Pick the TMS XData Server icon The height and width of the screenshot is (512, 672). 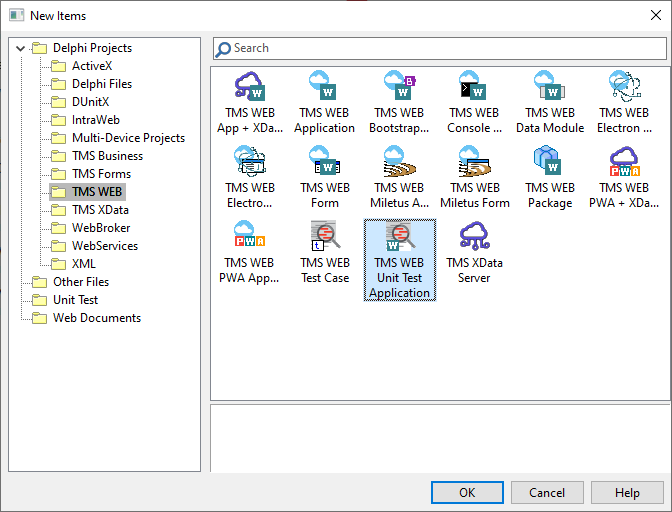(474, 236)
